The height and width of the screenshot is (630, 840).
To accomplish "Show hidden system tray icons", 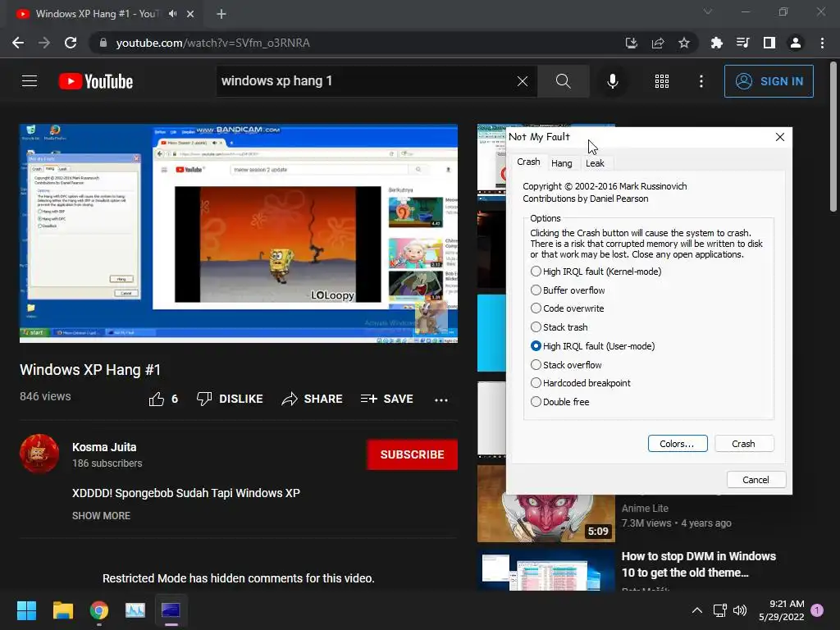I will [697, 610].
